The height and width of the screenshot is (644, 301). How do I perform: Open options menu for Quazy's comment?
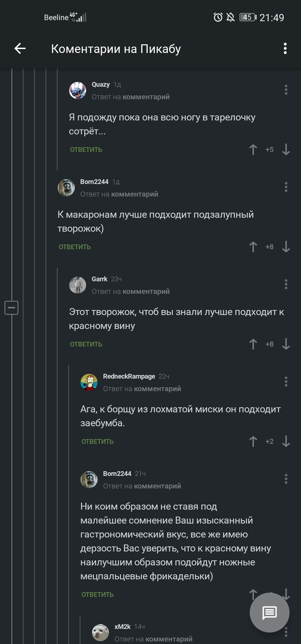tap(286, 90)
